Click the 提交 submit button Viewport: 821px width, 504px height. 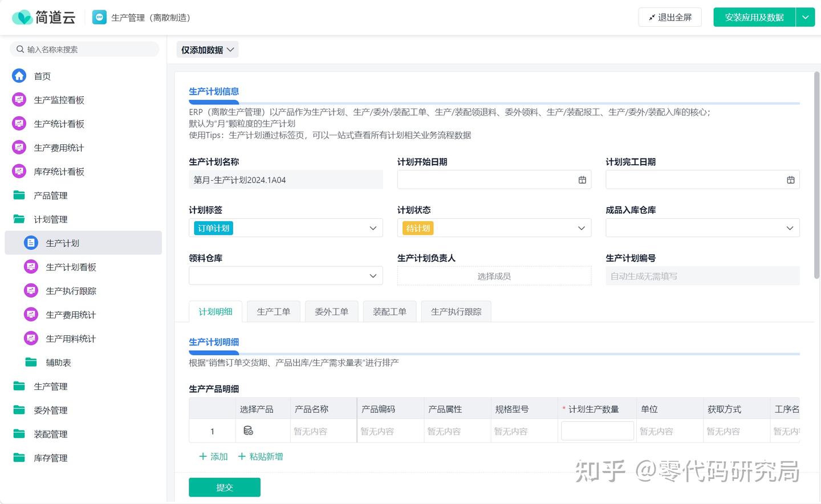tap(225, 487)
